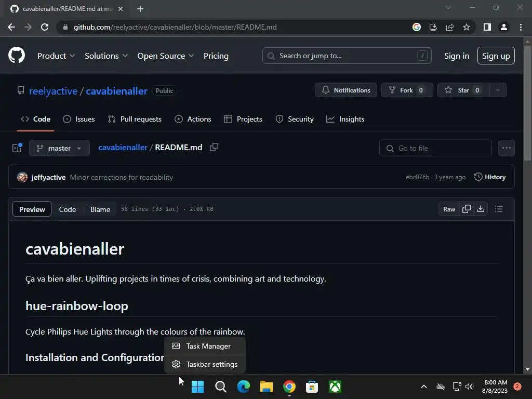Open the Star lists dropdown arrow
Viewport: 532px width, 399px height.
(497, 90)
